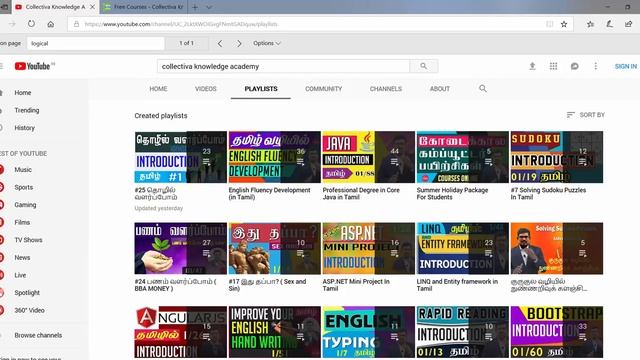Click the browser forward arrow

(x=12, y=24)
